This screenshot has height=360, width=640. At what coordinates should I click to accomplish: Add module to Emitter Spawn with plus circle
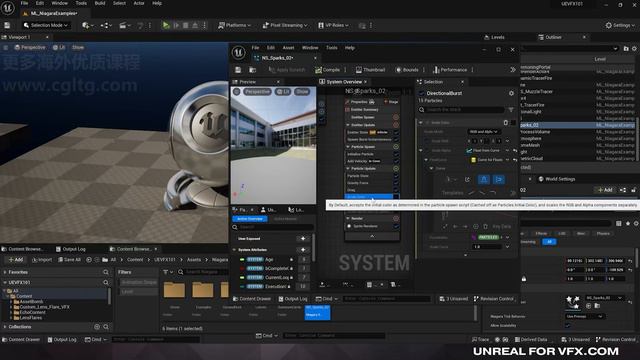396,117
